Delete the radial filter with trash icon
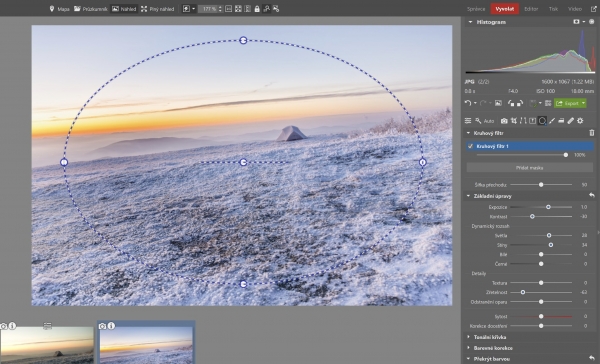This screenshot has height=364, width=600. tap(592, 133)
